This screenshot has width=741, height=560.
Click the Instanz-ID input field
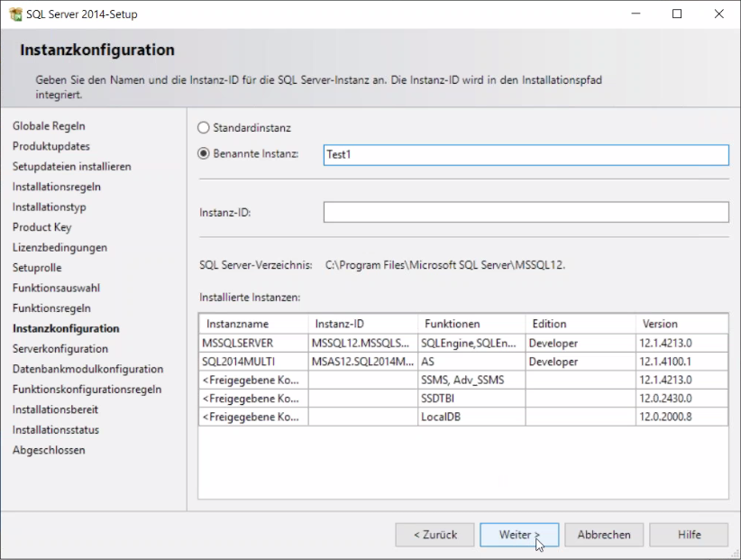click(526, 212)
